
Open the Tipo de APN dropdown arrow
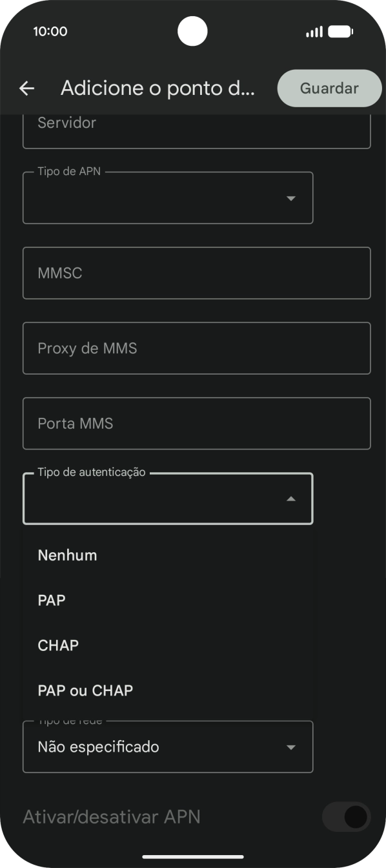291,198
